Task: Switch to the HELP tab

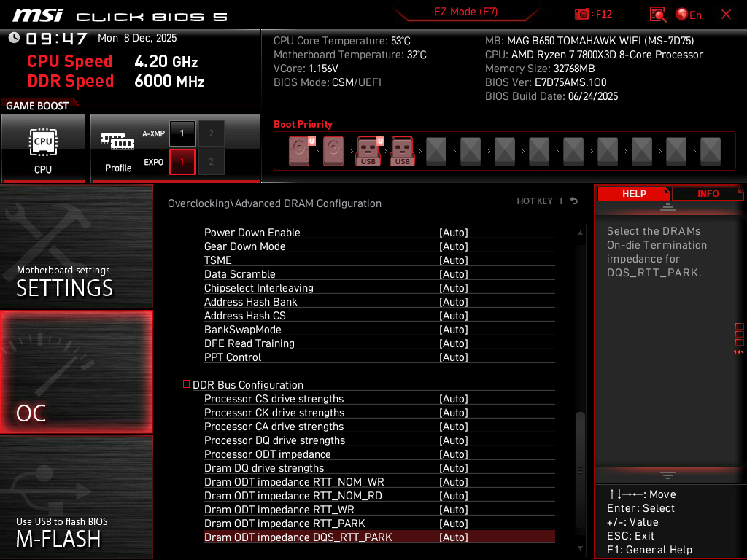Action: tap(634, 194)
